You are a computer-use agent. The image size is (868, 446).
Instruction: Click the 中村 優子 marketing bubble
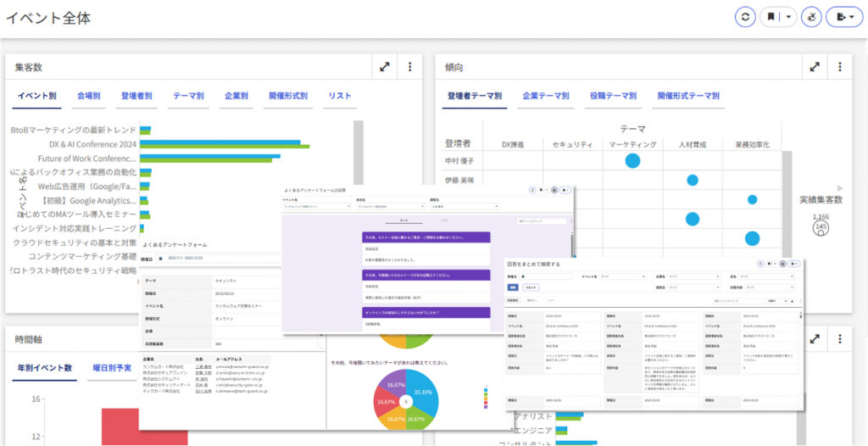632,160
